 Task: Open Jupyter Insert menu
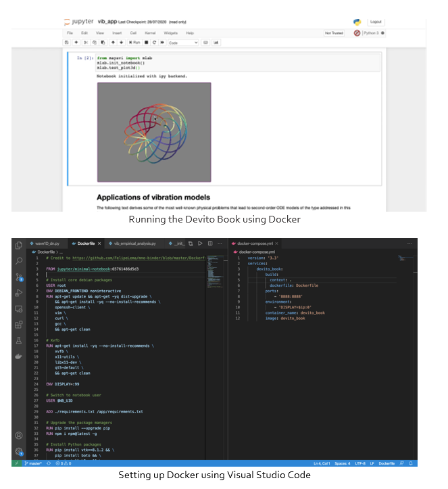click(117, 33)
